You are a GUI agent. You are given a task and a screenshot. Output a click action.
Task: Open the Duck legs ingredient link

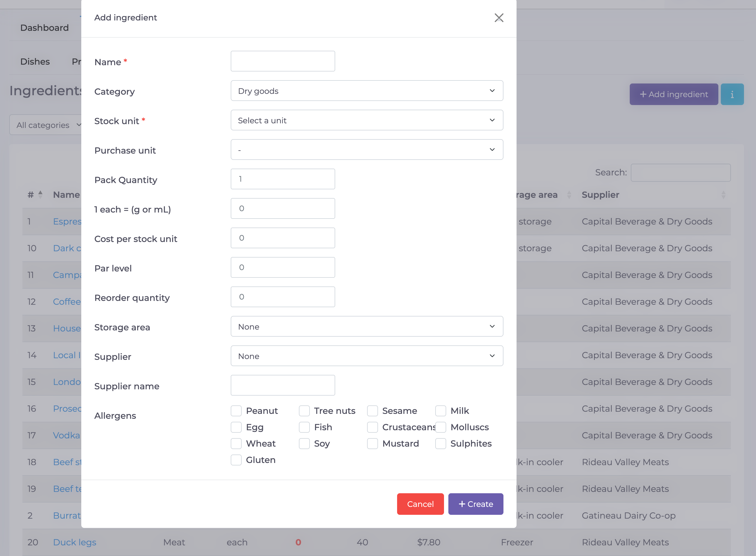[x=75, y=542]
